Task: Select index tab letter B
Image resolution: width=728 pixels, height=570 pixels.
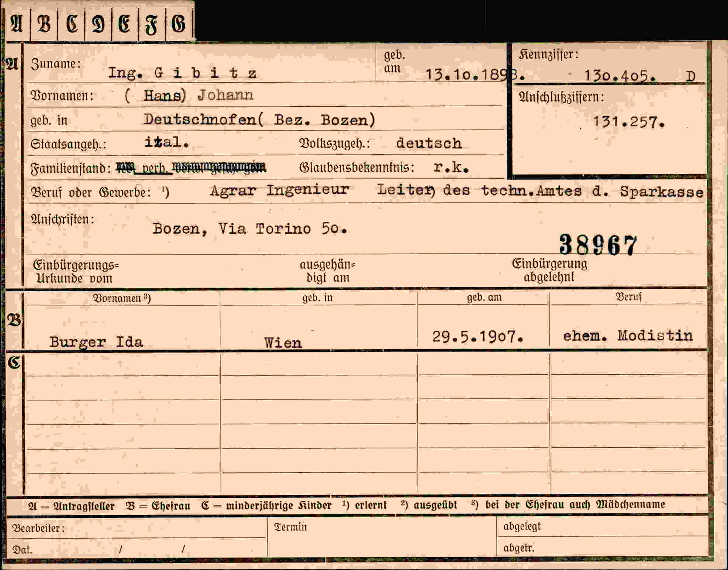Action: [x=44, y=24]
